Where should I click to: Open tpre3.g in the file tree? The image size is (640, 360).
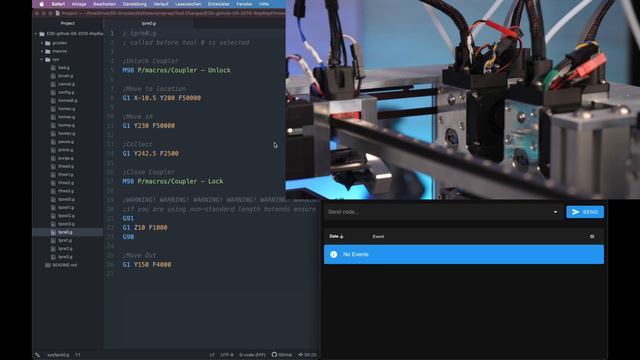65,257
